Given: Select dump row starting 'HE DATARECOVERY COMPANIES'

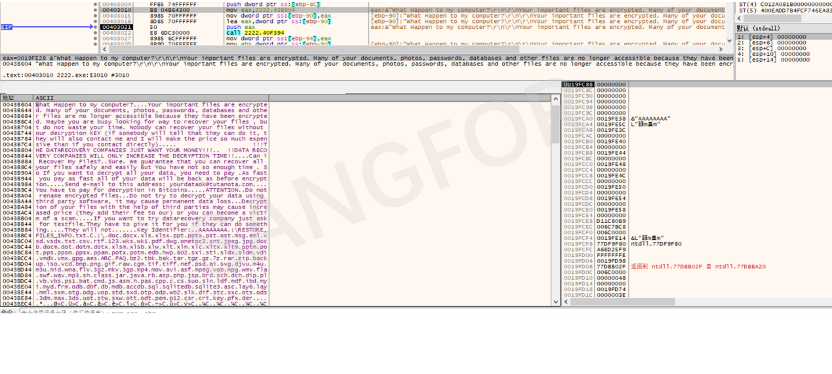Looking at the screenshot, I should (134, 150).
